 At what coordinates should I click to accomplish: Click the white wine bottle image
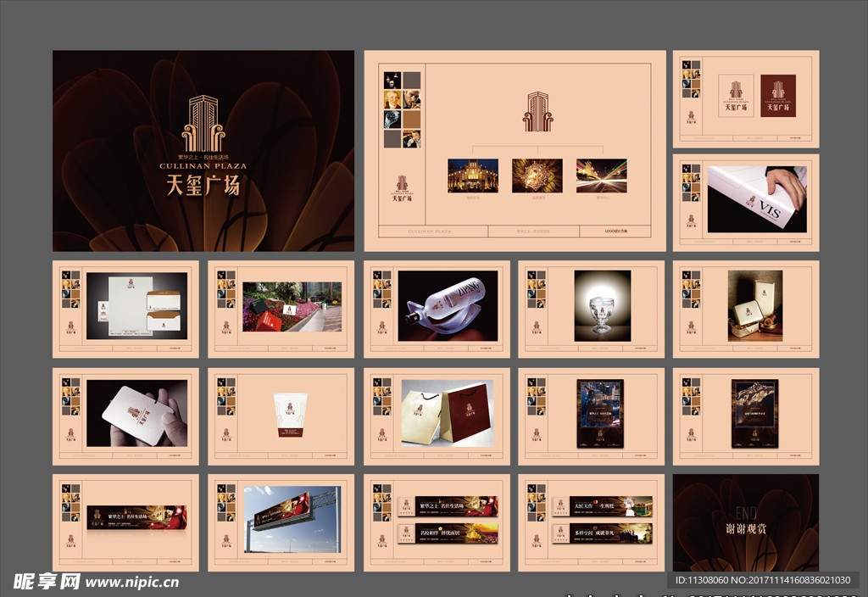pos(448,306)
